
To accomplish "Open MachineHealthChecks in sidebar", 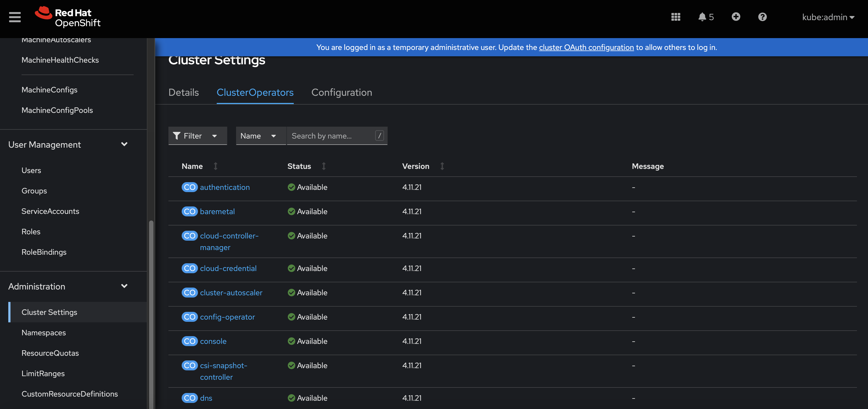I will [x=60, y=60].
